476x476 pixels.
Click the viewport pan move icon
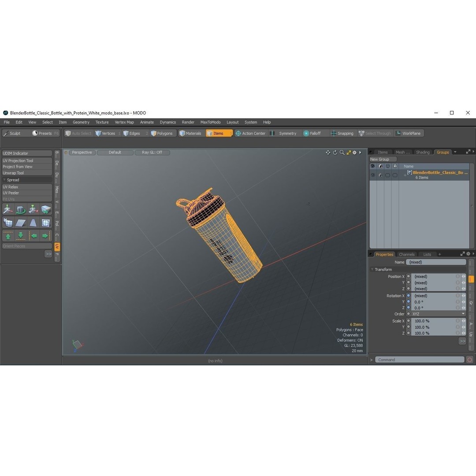(x=328, y=152)
